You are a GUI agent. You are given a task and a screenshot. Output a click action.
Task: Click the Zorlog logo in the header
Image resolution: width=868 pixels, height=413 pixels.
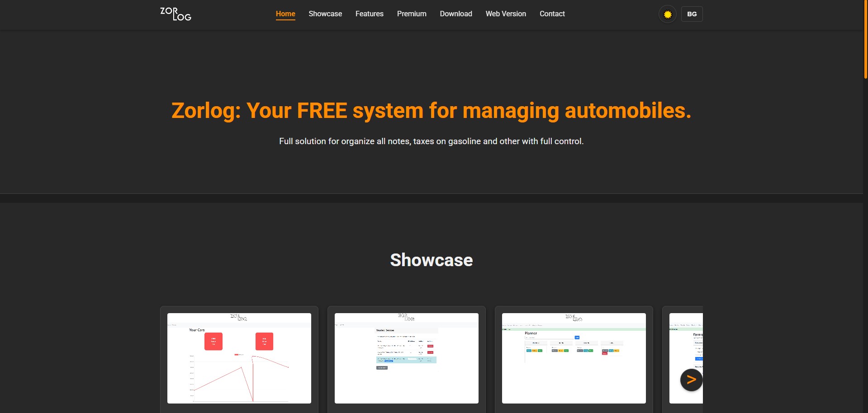[175, 14]
